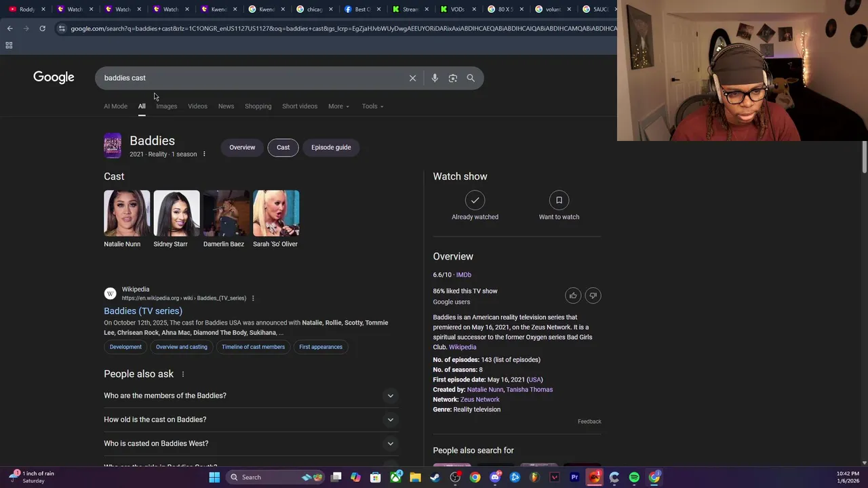Select the Episode guide chip
Viewport: 868px width, 488px height.
[331, 147]
